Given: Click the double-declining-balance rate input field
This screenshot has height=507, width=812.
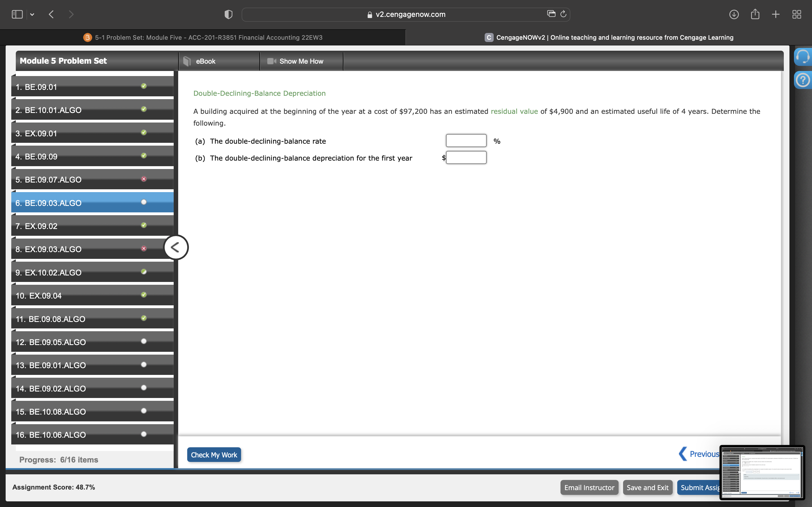Looking at the screenshot, I should 466,140.
